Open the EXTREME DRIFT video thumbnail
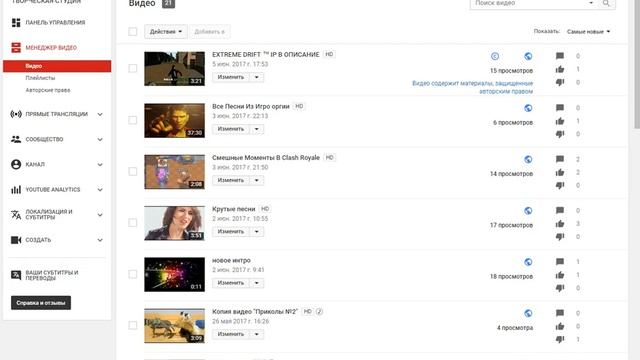The width and height of the screenshot is (640, 360). point(174,69)
